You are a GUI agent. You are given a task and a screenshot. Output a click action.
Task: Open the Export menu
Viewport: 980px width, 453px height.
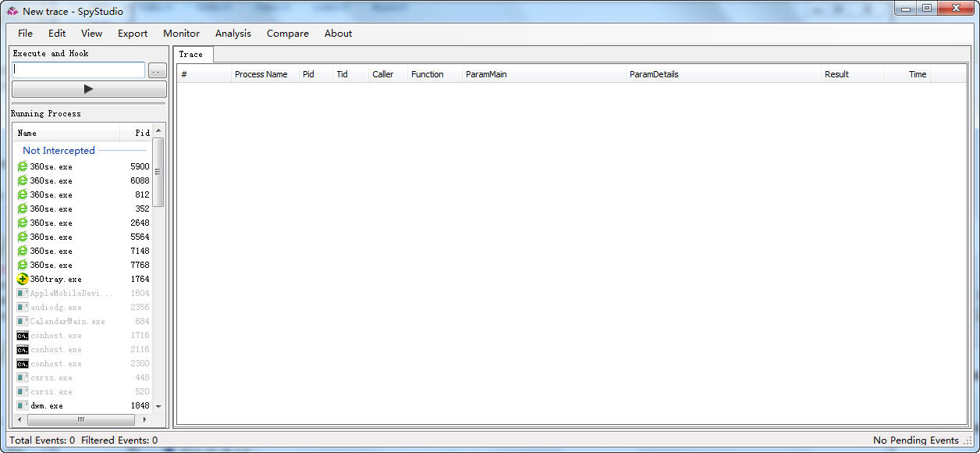click(x=133, y=34)
